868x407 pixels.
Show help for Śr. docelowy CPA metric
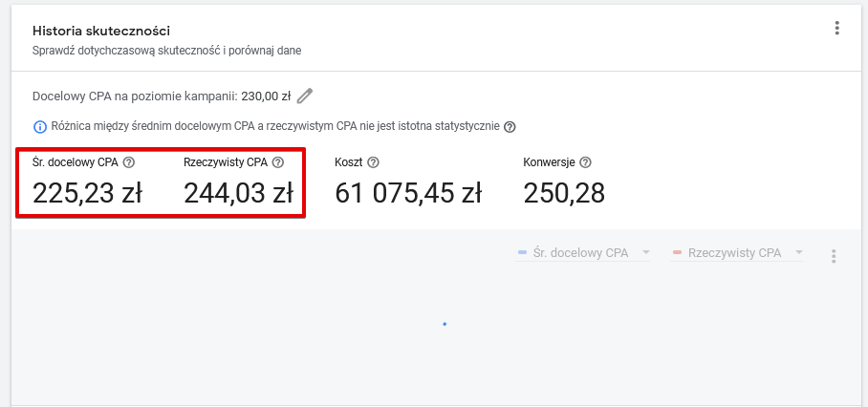(129, 162)
